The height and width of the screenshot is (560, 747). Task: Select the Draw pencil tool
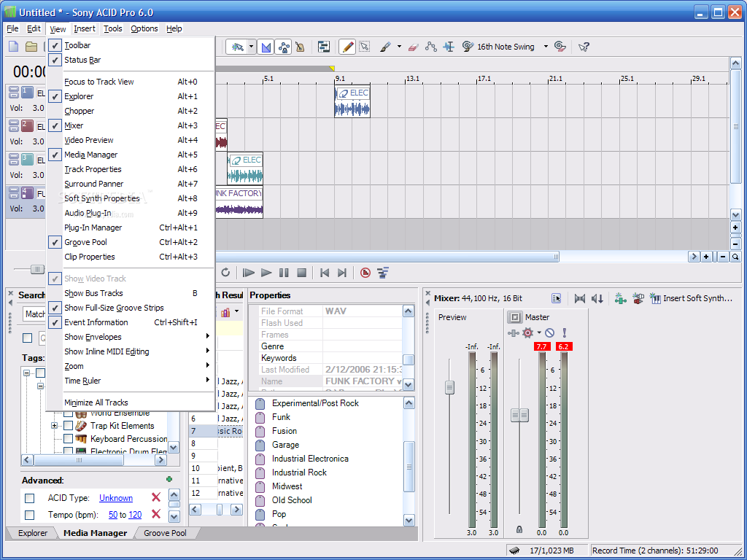click(x=347, y=47)
